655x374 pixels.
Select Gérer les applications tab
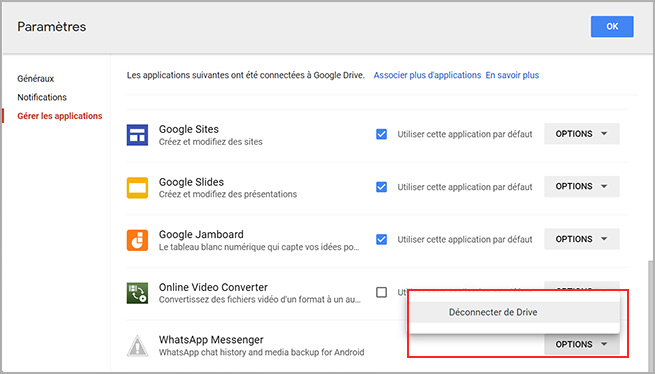coord(60,116)
